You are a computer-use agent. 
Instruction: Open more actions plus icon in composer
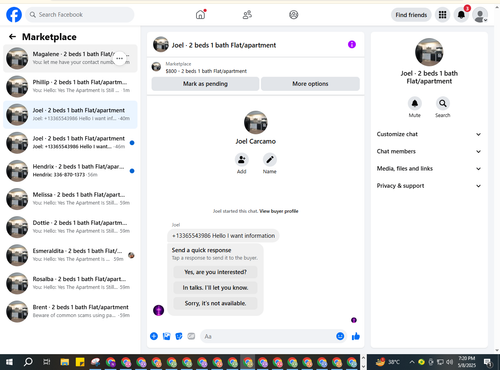154,336
